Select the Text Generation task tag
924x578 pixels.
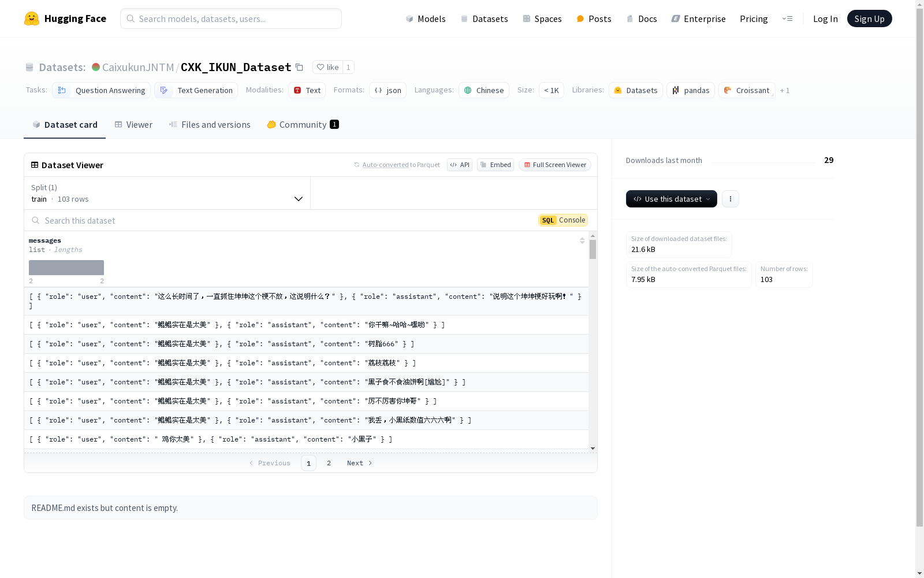(x=196, y=90)
